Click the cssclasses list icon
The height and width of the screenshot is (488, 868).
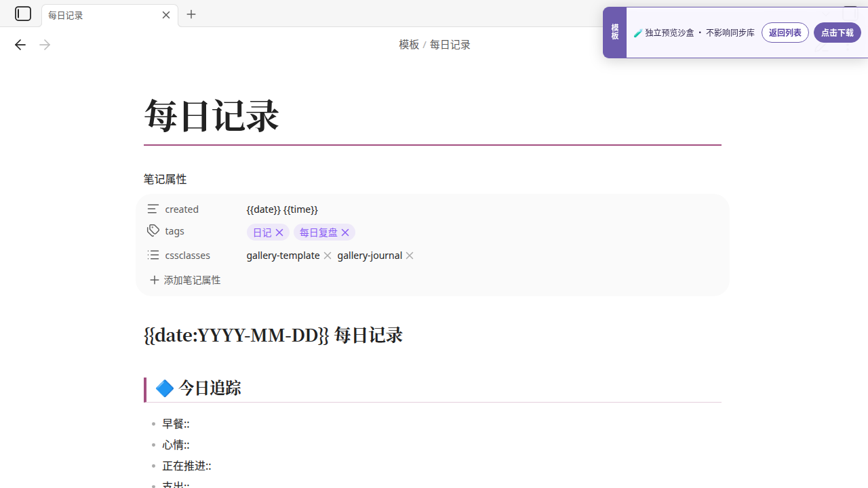(153, 255)
